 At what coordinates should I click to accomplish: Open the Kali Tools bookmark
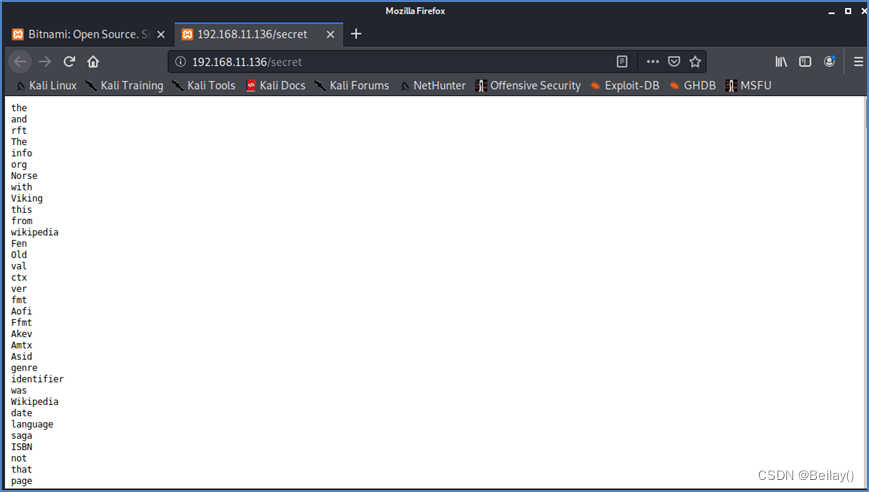203,85
